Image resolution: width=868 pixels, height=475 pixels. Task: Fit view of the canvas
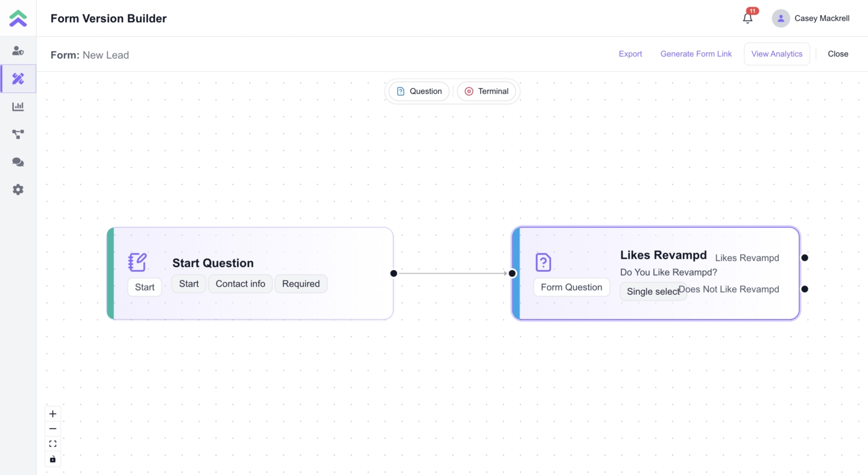click(x=53, y=444)
